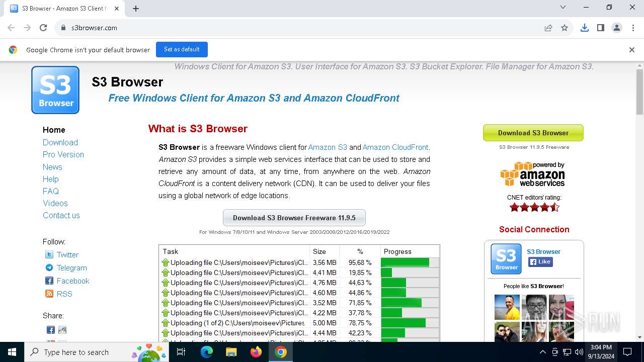Open the Home navigation link
This screenshot has width=644, height=362.
(54, 130)
